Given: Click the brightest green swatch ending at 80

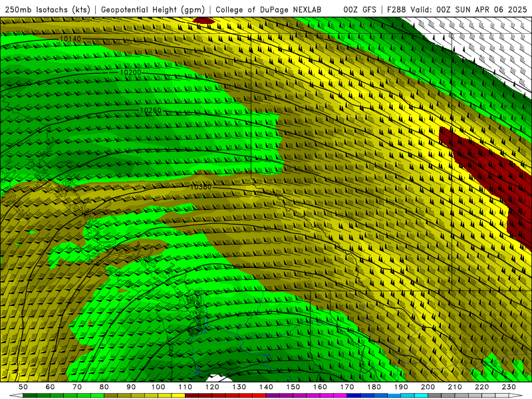Looking at the screenshot, I should pos(97,396).
